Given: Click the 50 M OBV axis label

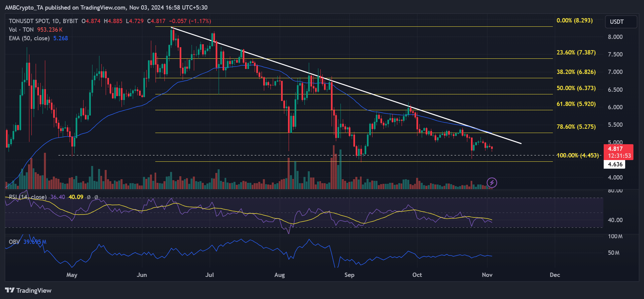Looking at the screenshot, I should click(614, 253).
